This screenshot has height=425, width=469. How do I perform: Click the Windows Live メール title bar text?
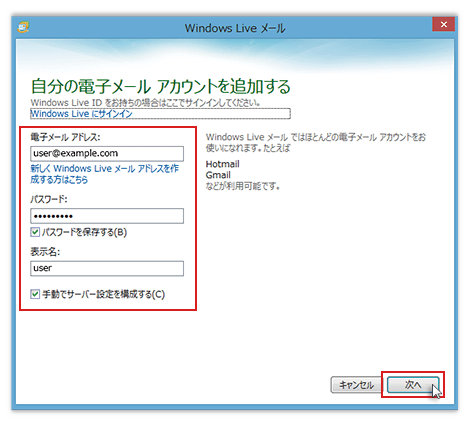235,28
